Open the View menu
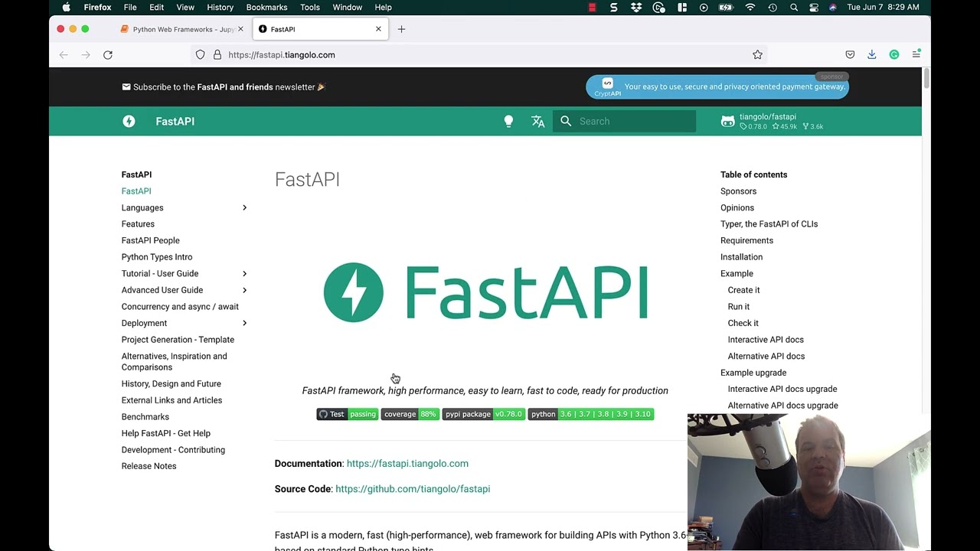 point(185,8)
